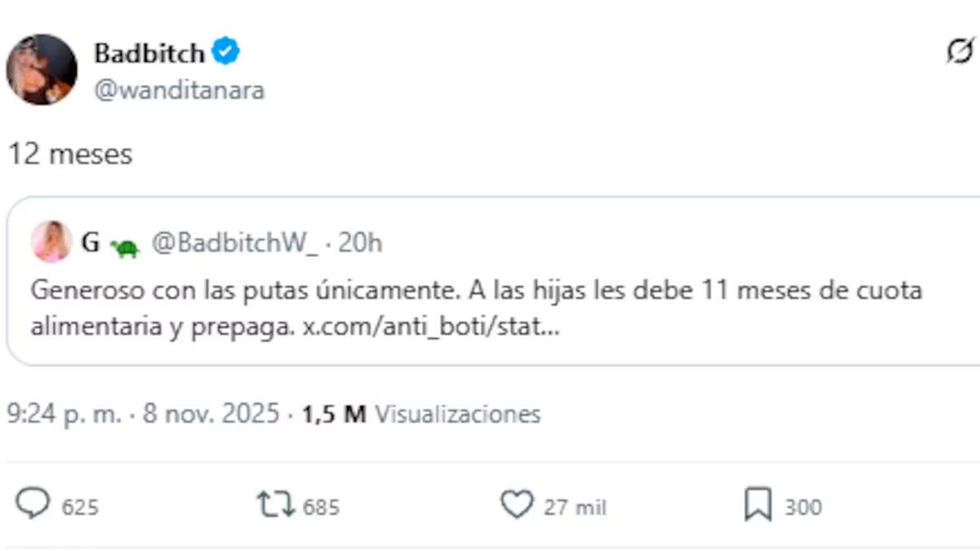The width and height of the screenshot is (980, 551).
Task: View the 1,5 M Visualizaciones analytics
Action: coord(421,414)
